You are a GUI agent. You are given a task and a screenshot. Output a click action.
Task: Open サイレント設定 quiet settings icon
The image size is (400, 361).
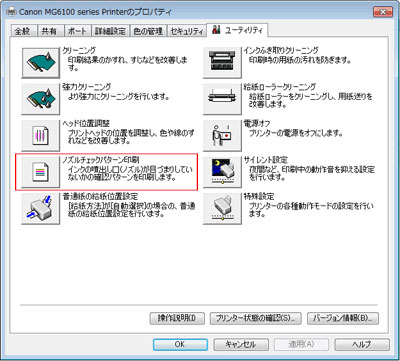click(x=222, y=172)
